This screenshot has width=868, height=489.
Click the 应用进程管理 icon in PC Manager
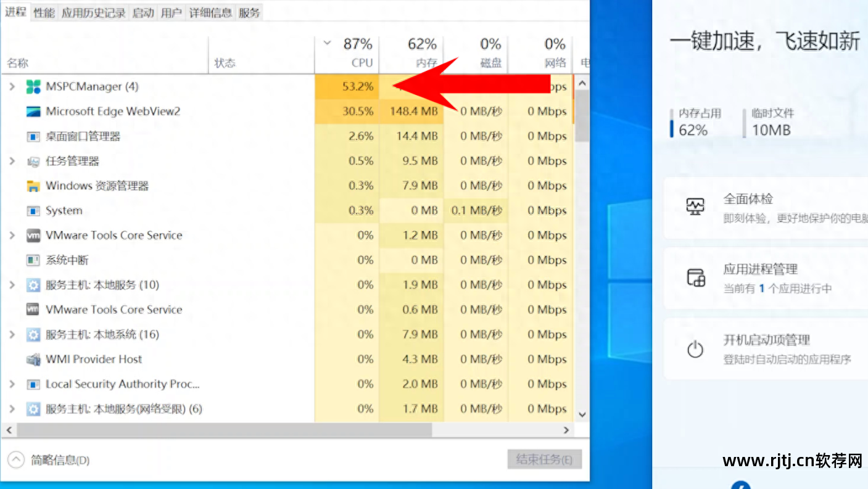point(696,277)
